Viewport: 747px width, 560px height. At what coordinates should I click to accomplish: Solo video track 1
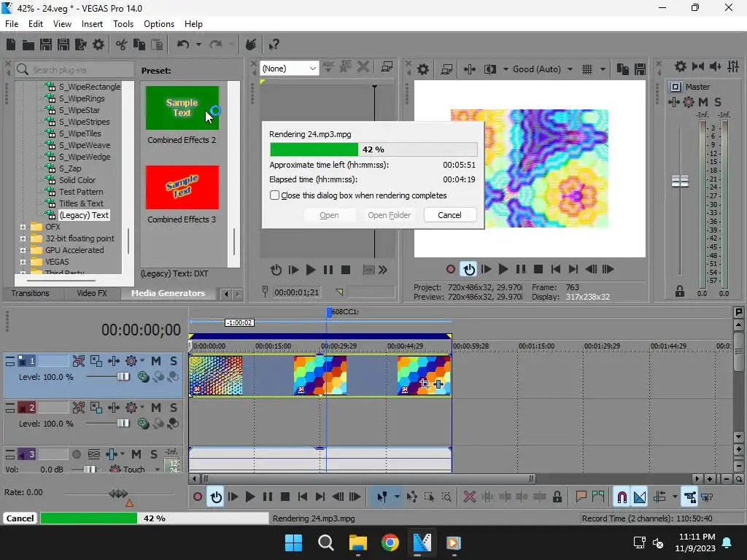click(174, 361)
